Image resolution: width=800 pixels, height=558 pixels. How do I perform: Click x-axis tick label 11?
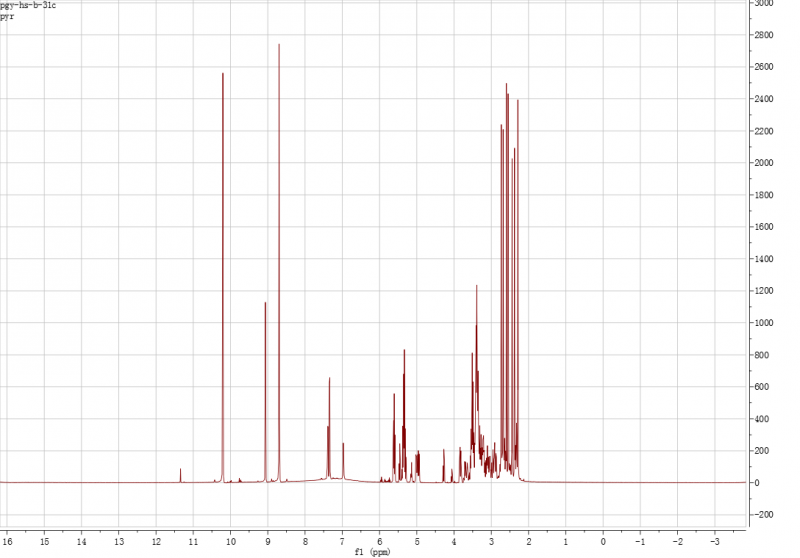coord(193,542)
